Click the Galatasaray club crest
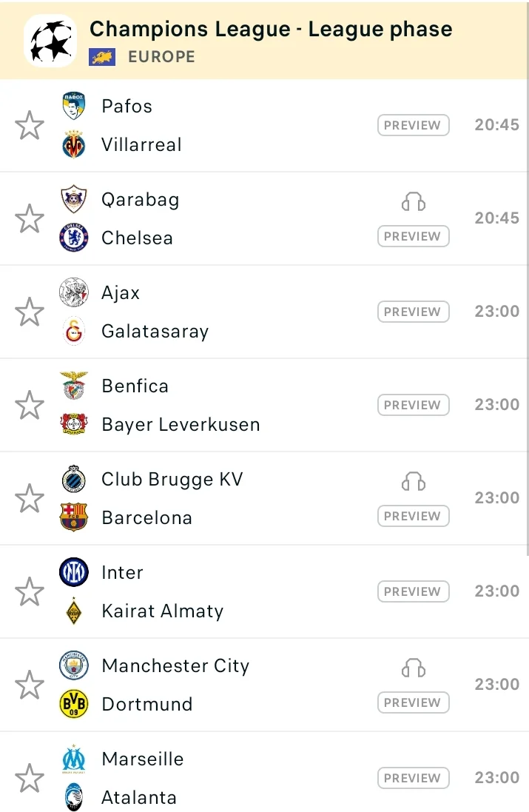Screen dimensions: 529x812 coord(74,331)
